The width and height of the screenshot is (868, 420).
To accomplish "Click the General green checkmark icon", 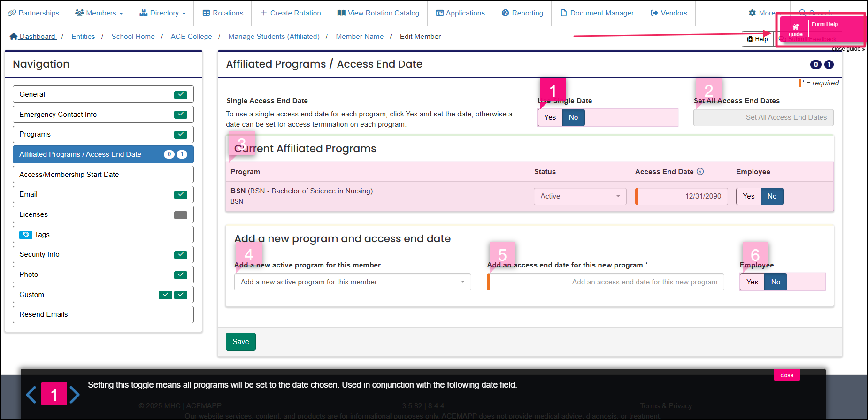I will [x=181, y=95].
